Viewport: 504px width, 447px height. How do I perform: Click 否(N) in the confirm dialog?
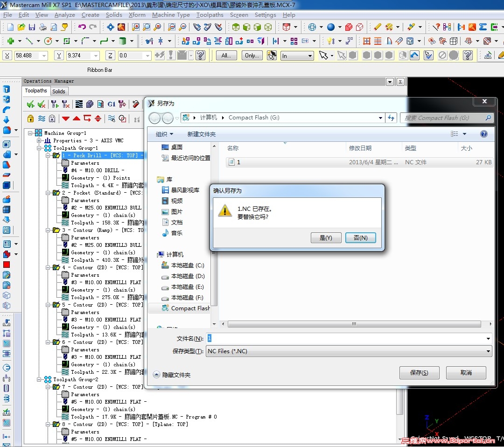coord(360,238)
